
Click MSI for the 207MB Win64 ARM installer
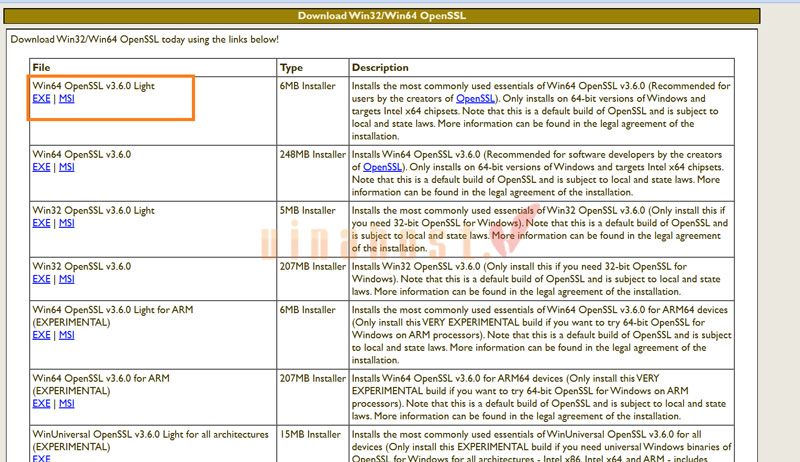click(x=66, y=403)
